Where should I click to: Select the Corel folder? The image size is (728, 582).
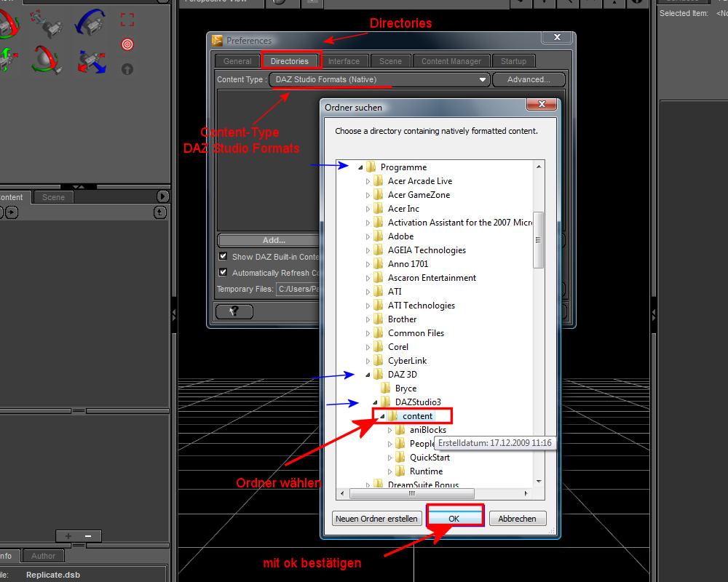point(398,347)
